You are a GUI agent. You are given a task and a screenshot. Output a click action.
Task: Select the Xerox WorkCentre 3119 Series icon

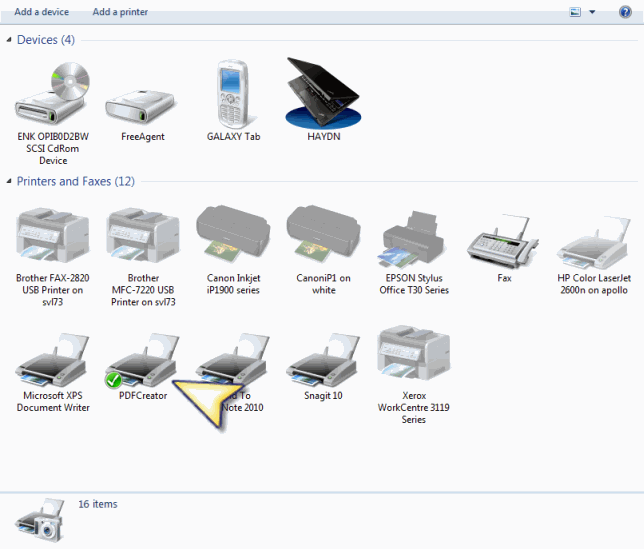414,353
